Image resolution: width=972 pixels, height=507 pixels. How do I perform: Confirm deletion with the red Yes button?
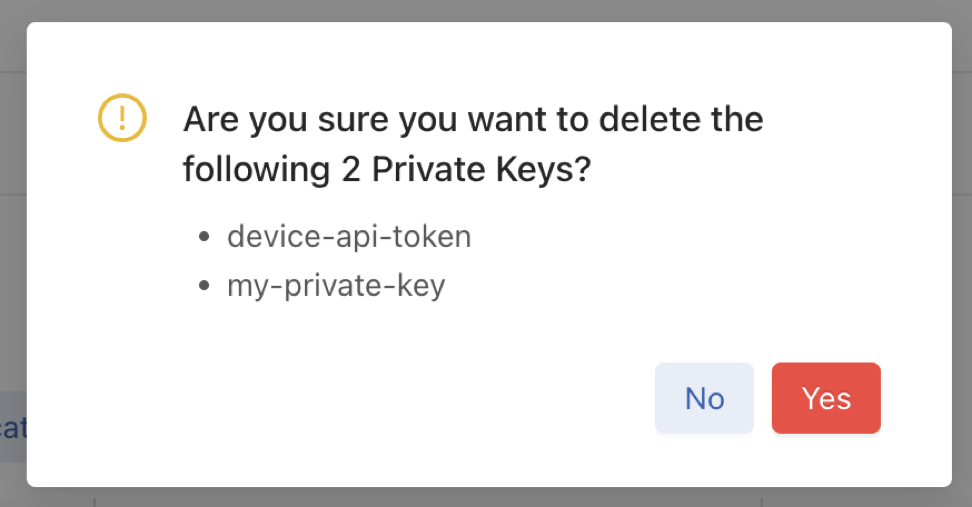click(826, 398)
